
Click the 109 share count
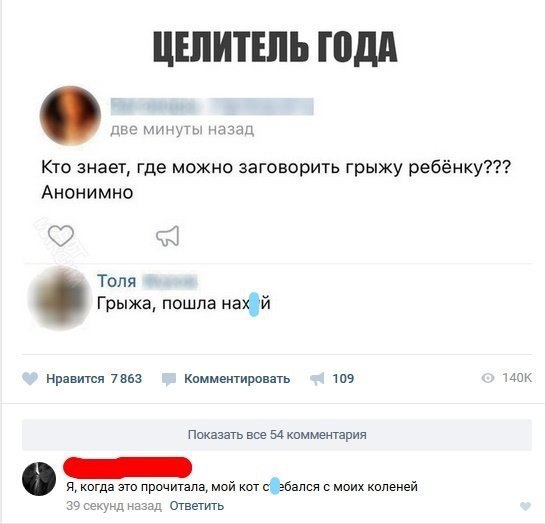343,379
